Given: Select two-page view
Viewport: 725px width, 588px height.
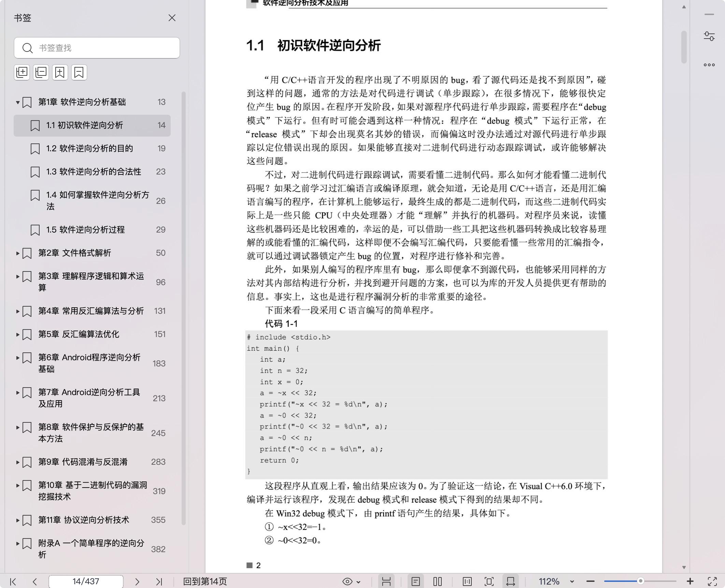Looking at the screenshot, I should [x=438, y=582].
